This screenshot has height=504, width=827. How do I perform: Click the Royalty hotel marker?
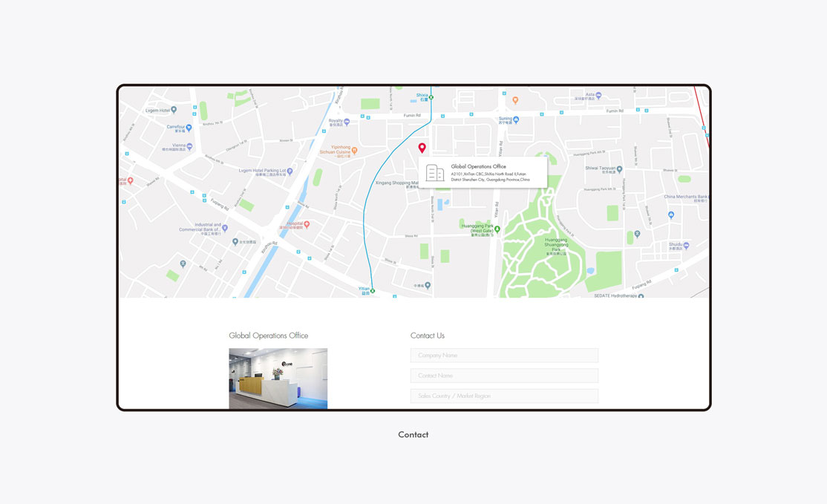click(347, 122)
